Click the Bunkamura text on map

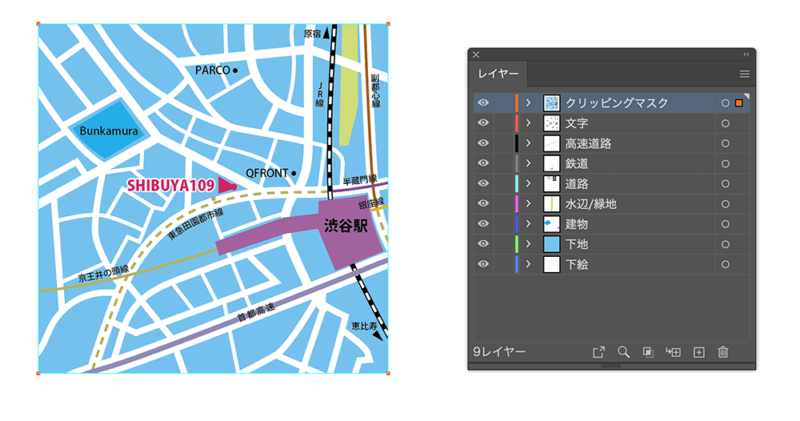coord(109,131)
